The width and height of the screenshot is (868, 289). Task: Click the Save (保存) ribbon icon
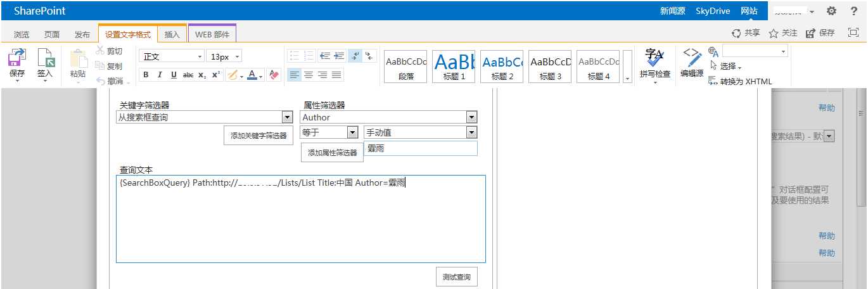click(x=17, y=58)
